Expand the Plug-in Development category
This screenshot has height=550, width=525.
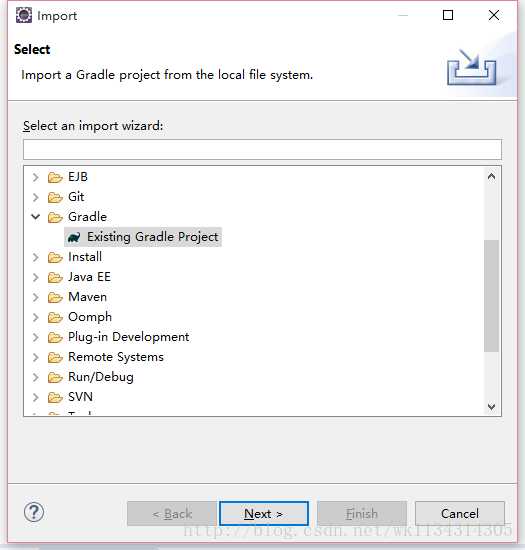pyautogui.click(x=35, y=337)
